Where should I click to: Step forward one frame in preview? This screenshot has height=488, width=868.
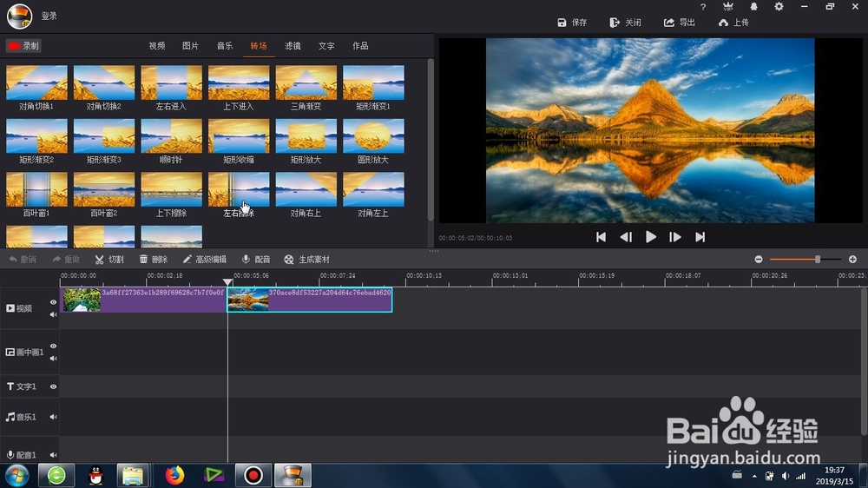pyautogui.click(x=674, y=237)
